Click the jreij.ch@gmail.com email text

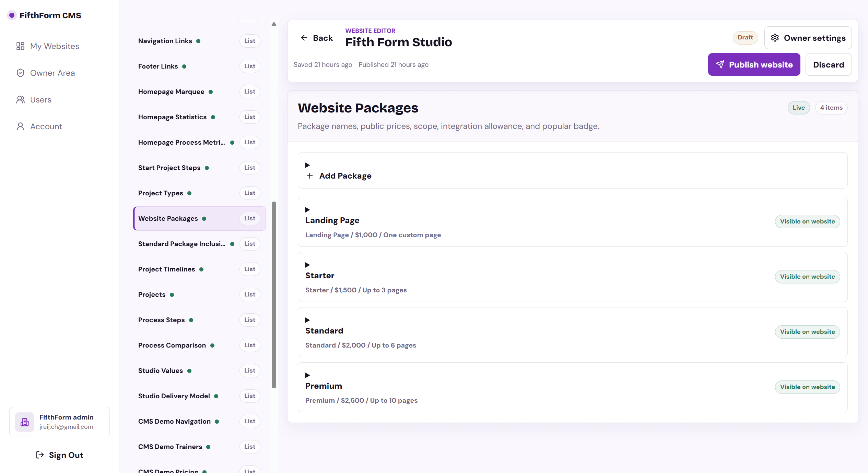(66, 427)
